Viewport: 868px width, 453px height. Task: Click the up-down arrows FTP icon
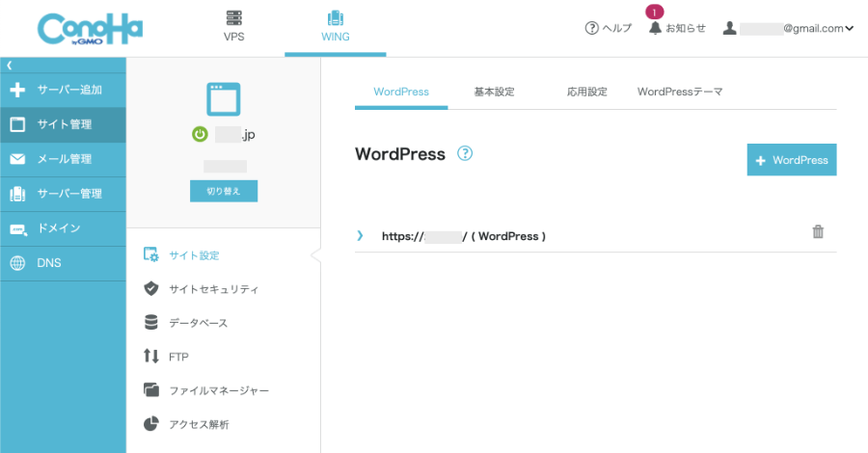point(151,356)
